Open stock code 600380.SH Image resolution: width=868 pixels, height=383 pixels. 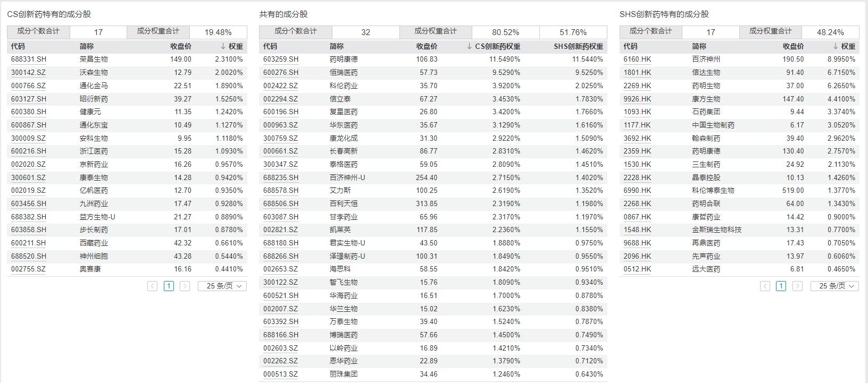point(29,112)
